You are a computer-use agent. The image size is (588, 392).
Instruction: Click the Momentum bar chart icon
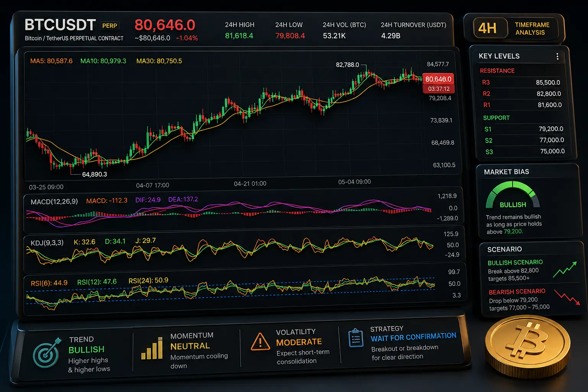click(152, 348)
